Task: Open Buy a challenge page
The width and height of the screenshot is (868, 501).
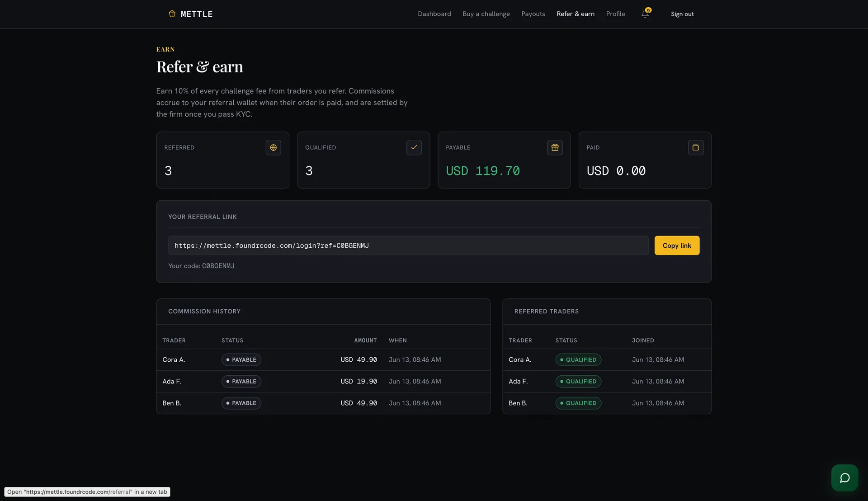Action: click(x=486, y=14)
